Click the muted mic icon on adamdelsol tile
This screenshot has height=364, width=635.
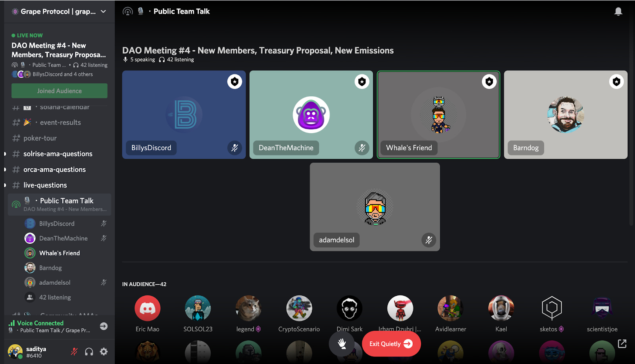(429, 240)
